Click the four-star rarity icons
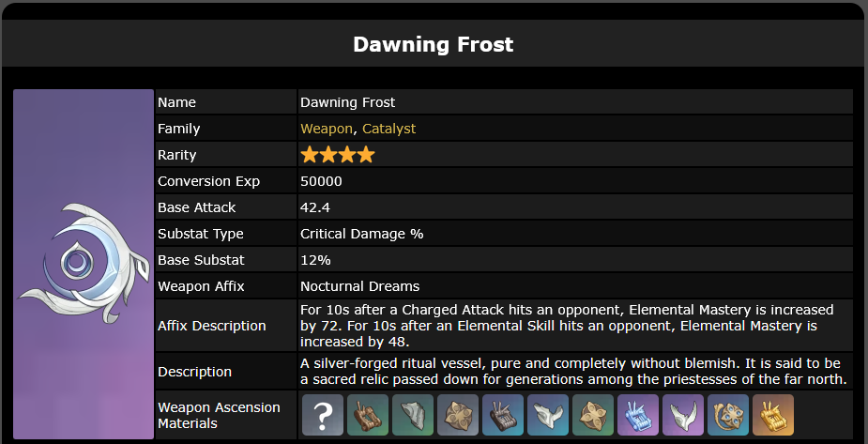Image resolution: width=868 pixels, height=444 pixels. [x=338, y=155]
